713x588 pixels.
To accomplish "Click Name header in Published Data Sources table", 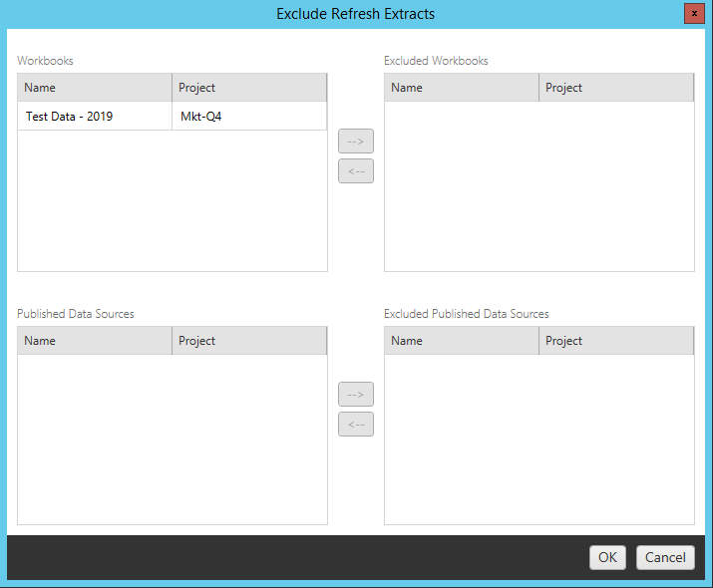I will (x=95, y=341).
